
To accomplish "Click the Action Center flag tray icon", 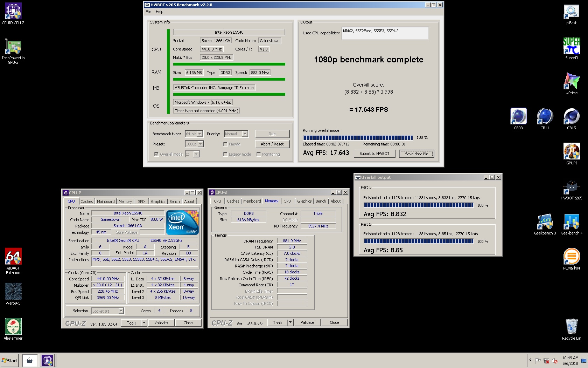I will [x=538, y=360].
